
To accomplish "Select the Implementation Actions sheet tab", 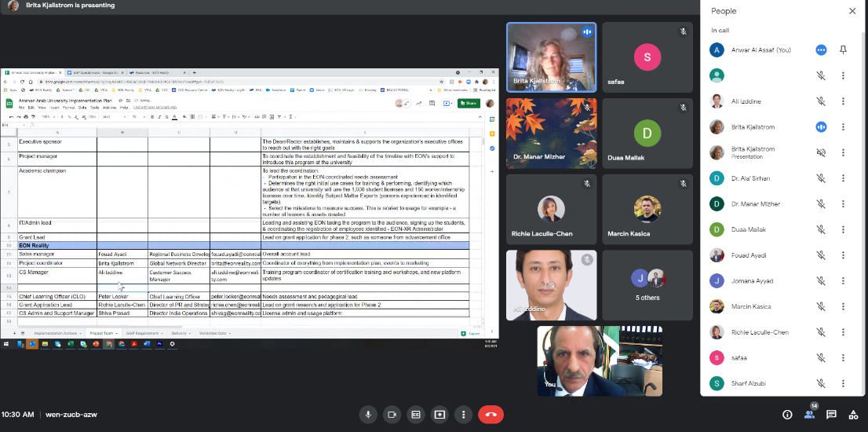I will point(57,333).
